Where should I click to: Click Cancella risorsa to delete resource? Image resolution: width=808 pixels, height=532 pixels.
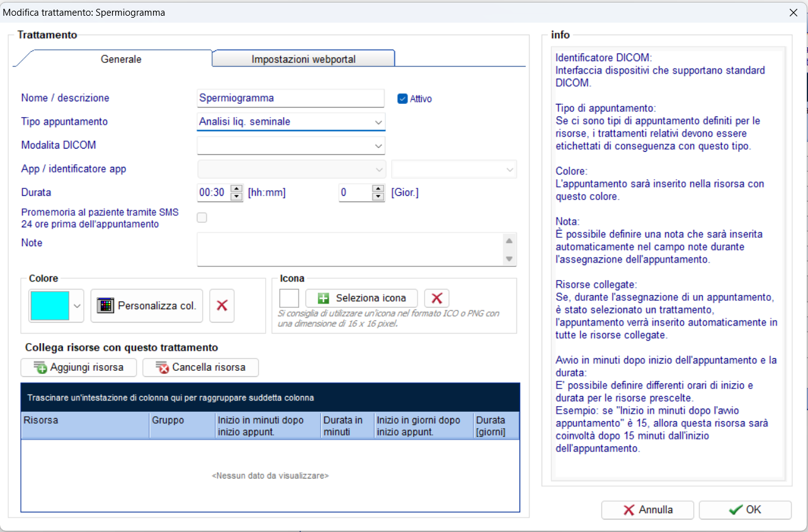(x=200, y=367)
